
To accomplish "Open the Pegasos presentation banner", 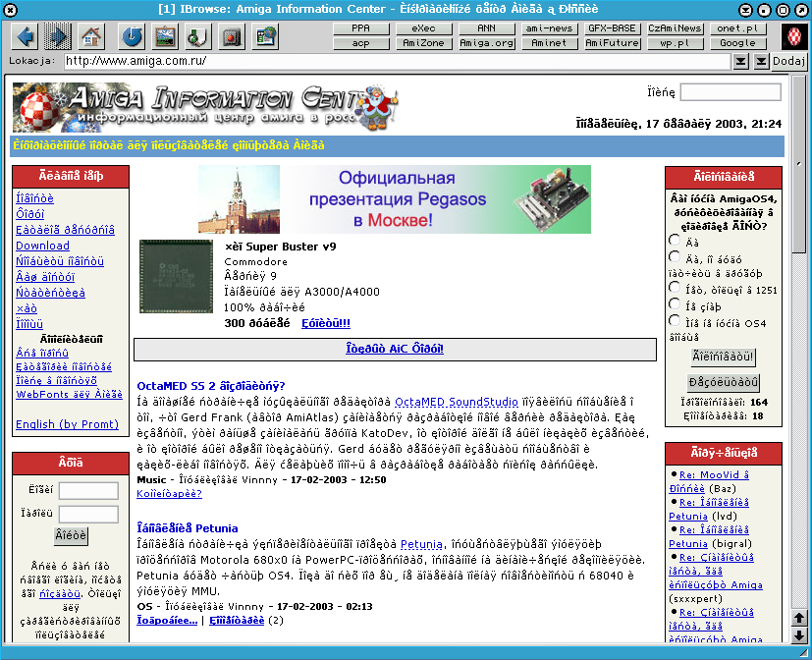I will coord(395,199).
